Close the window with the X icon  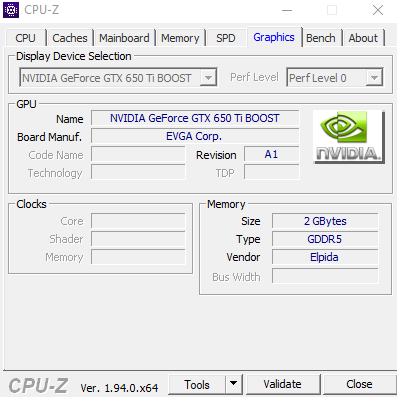(378, 10)
